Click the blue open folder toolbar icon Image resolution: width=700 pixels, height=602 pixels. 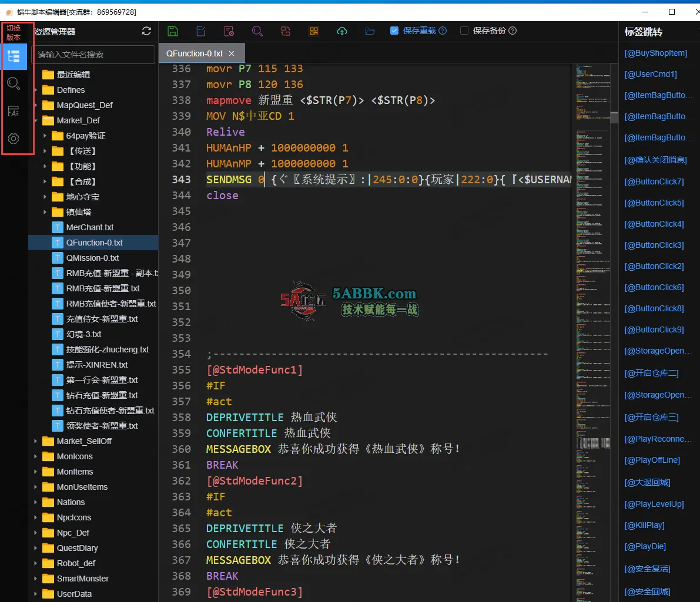coord(370,31)
